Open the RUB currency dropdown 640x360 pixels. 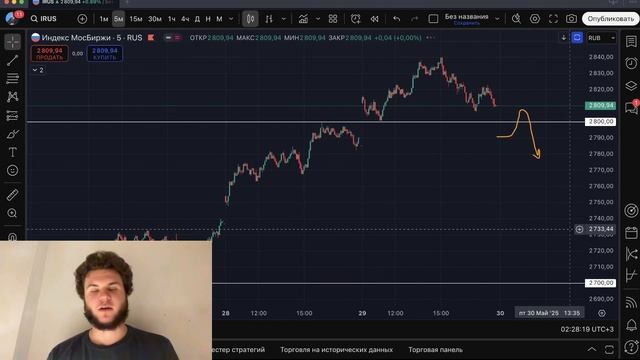point(601,38)
